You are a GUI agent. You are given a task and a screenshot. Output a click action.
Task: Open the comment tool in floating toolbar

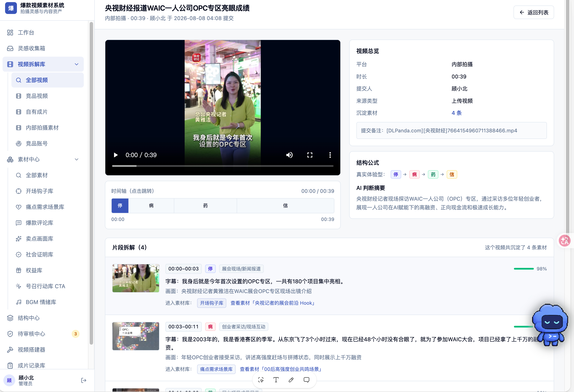tap(306, 380)
